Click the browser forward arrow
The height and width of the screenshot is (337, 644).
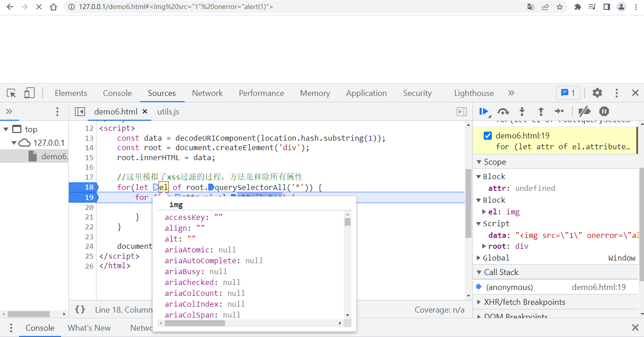pyautogui.click(x=24, y=7)
